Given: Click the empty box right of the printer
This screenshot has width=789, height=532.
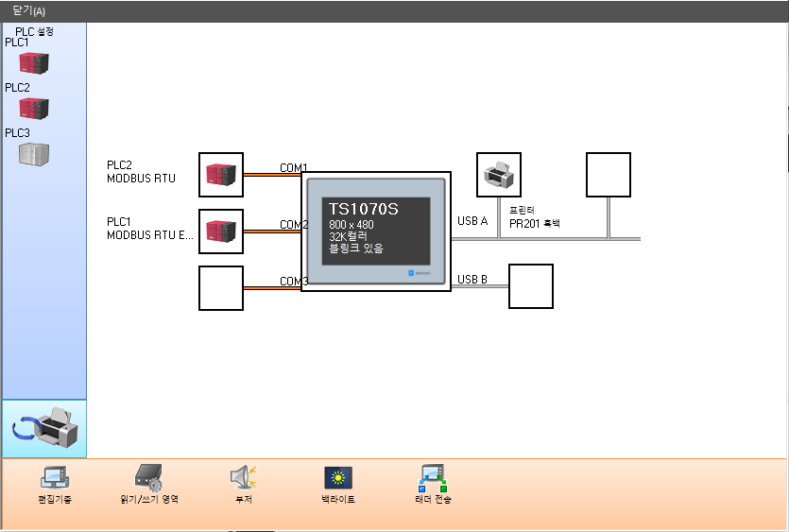Looking at the screenshot, I should tap(608, 175).
